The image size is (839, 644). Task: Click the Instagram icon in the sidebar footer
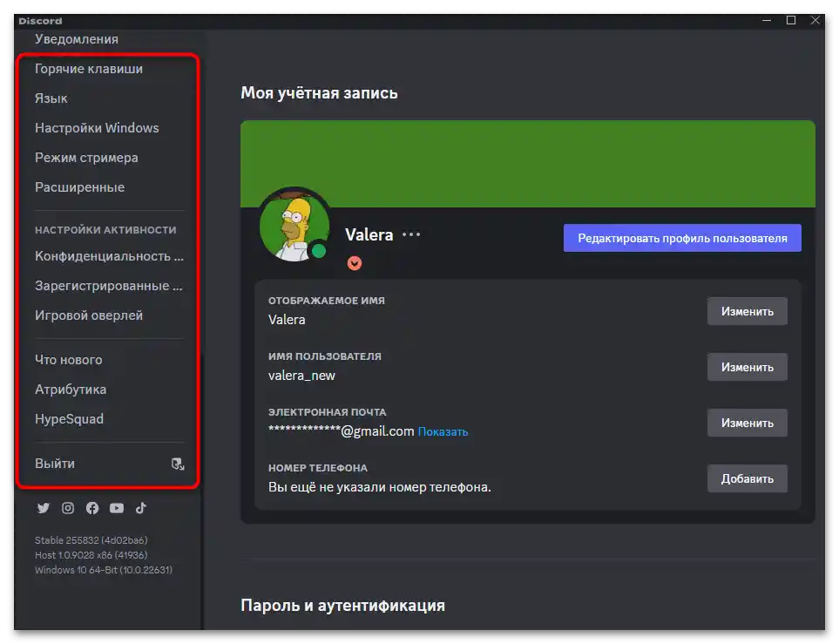click(67, 508)
